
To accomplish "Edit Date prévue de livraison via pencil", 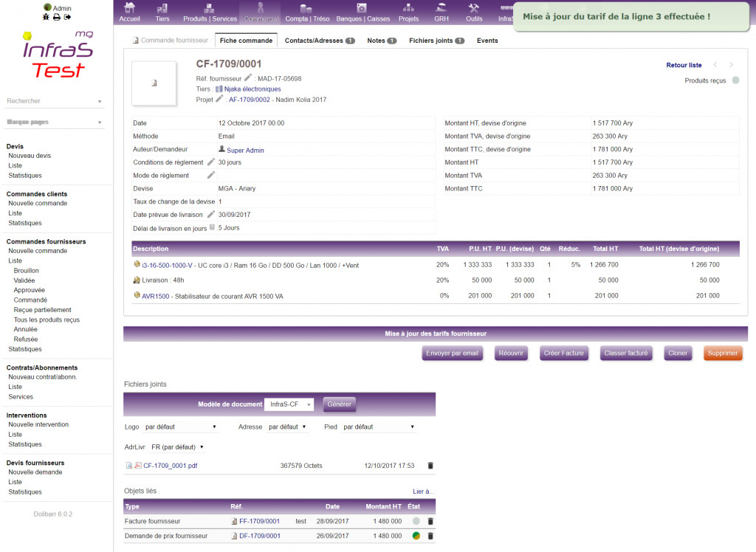I will [210, 214].
